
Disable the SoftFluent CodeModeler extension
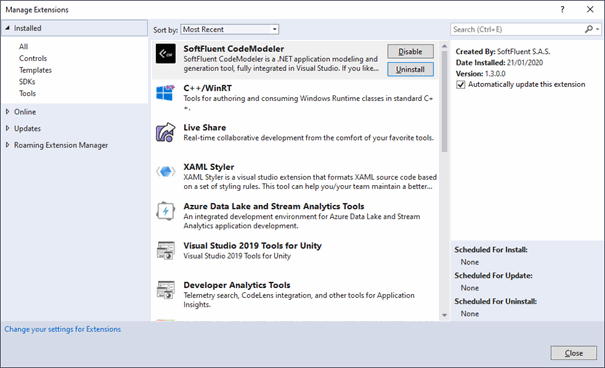(x=410, y=51)
